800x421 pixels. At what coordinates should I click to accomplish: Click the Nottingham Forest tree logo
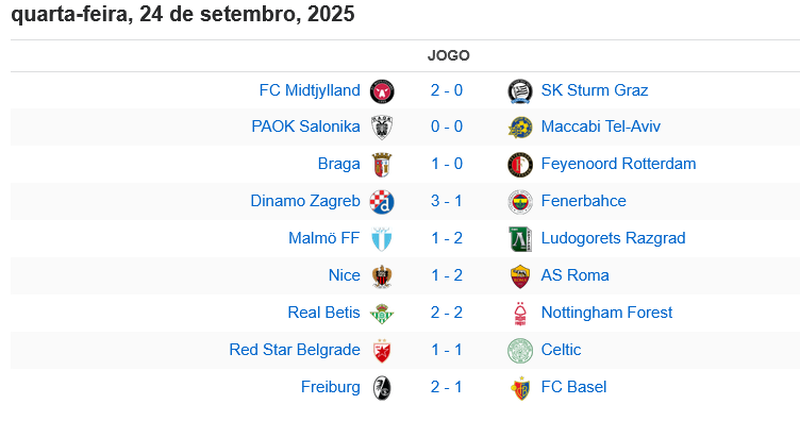click(518, 313)
